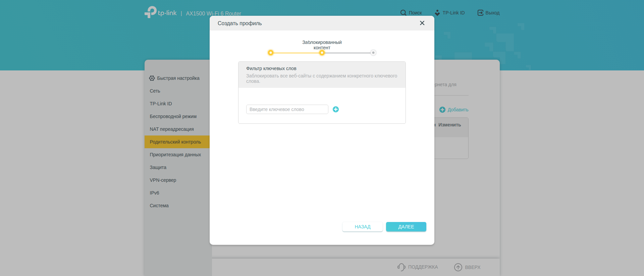Screen dimensions: 644x276
Task: Click the plus icon to add keyword
Action: point(335,109)
